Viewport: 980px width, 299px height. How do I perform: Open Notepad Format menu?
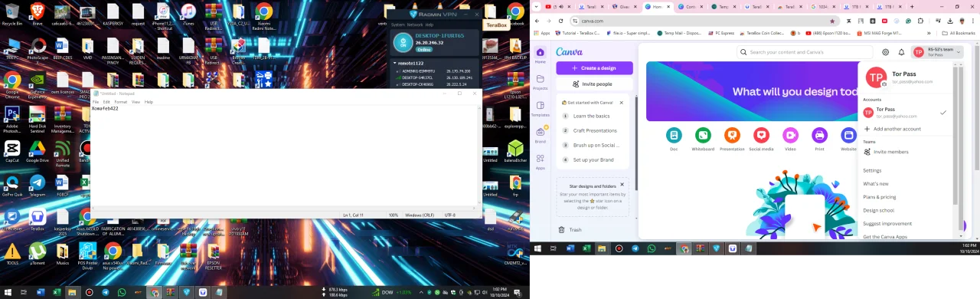pyautogui.click(x=121, y=102)
